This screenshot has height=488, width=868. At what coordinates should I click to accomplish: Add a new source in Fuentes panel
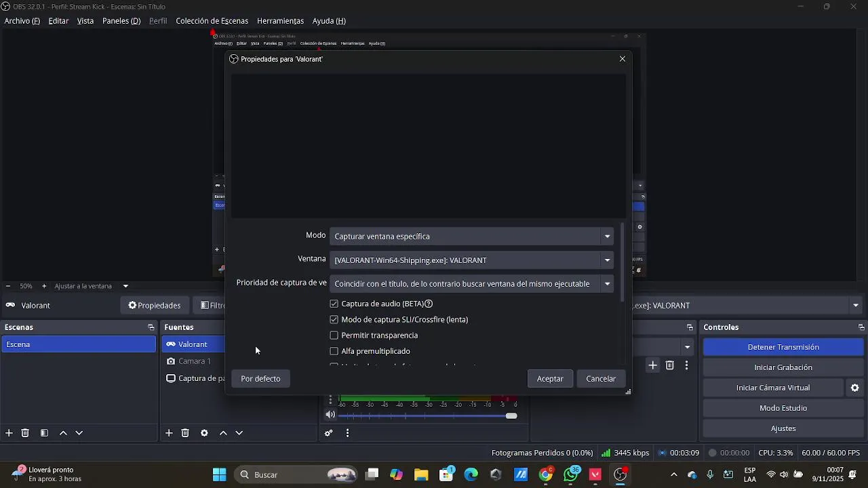pyautogui.click(x=169, y=433)
